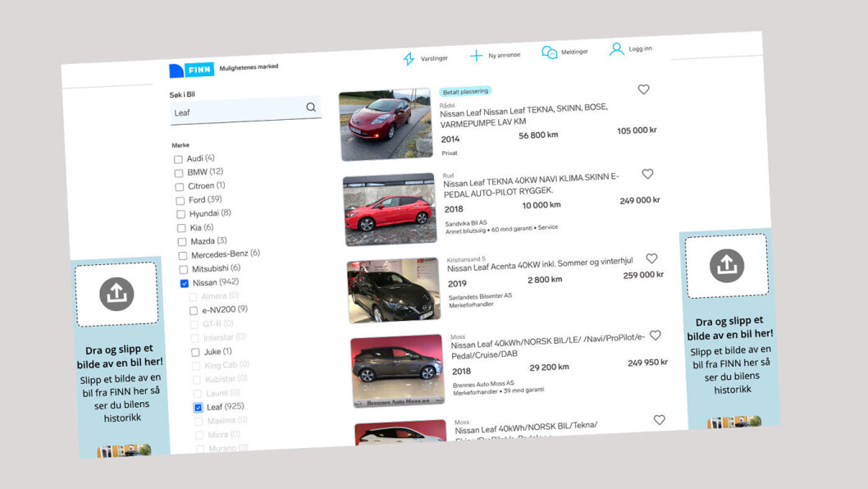
Task: Favorite the Nissan Leaf Acenta 40KW listing
Action: tap(651, 258)
